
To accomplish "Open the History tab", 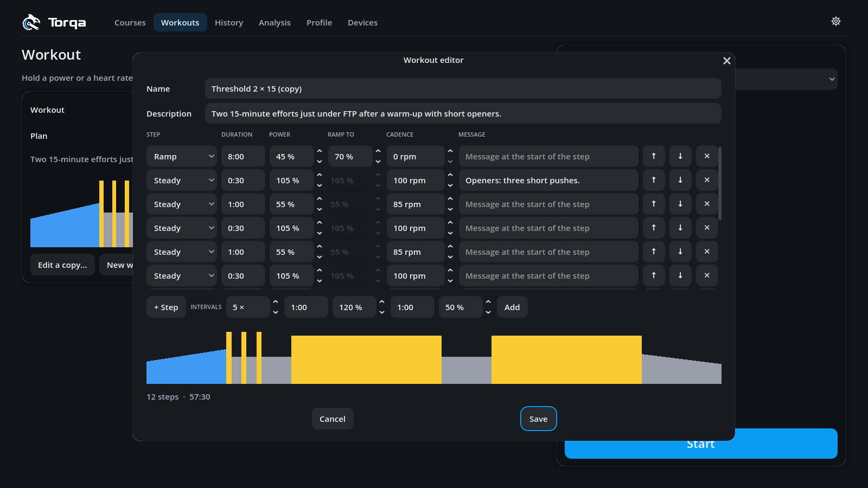I will point(229,22).
